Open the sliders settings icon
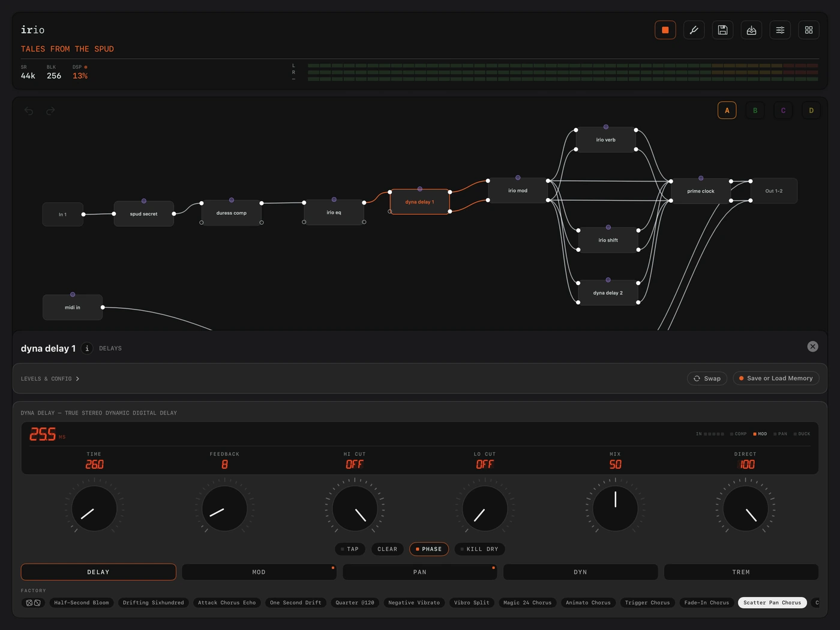The height and width of the screenshot is (630, 840). tap(780, 30)
